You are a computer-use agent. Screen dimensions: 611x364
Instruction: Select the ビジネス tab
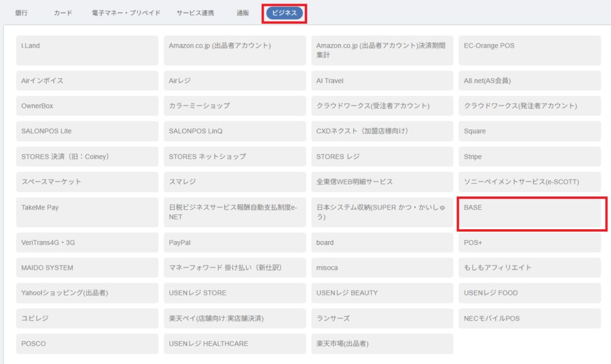click(285, 13)
